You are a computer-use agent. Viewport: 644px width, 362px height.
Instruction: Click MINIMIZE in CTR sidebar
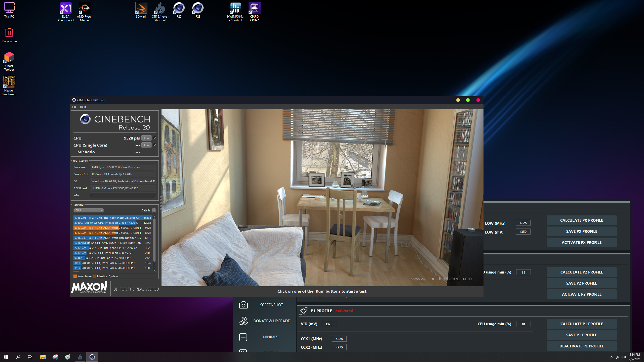pos(271,337)
